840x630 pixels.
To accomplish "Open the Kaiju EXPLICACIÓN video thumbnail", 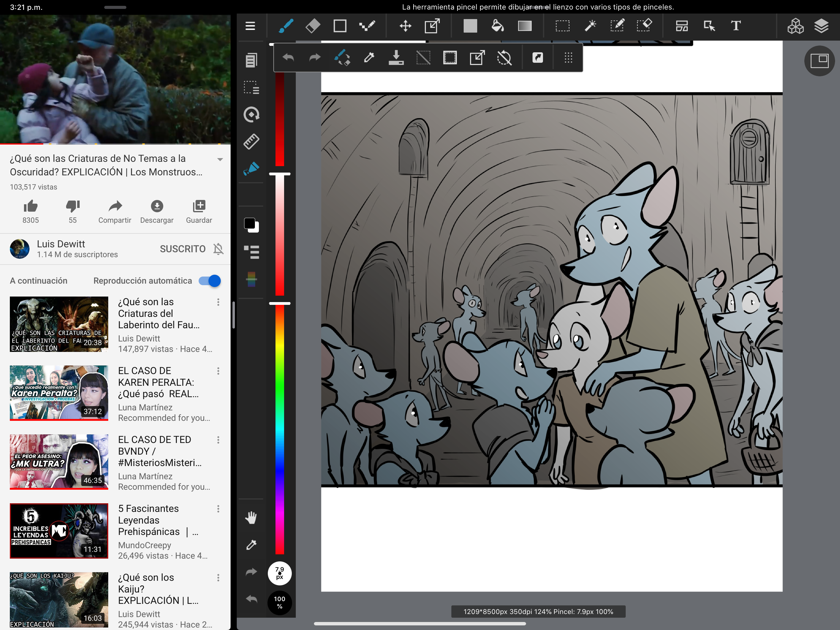I will click(59, 600).
